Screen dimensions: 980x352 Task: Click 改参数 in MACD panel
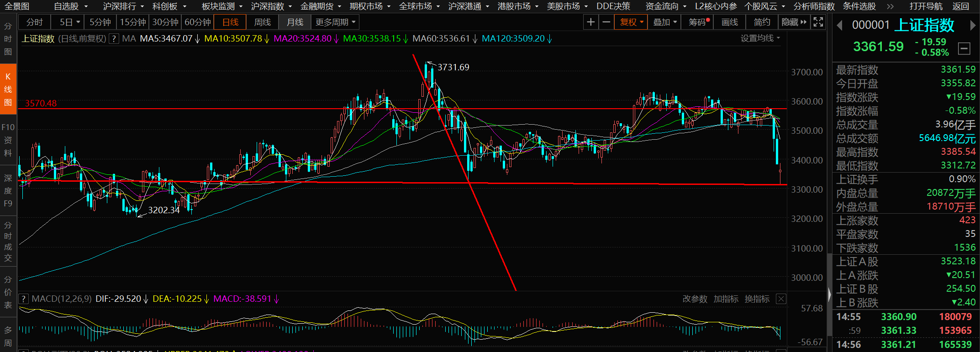695,299
